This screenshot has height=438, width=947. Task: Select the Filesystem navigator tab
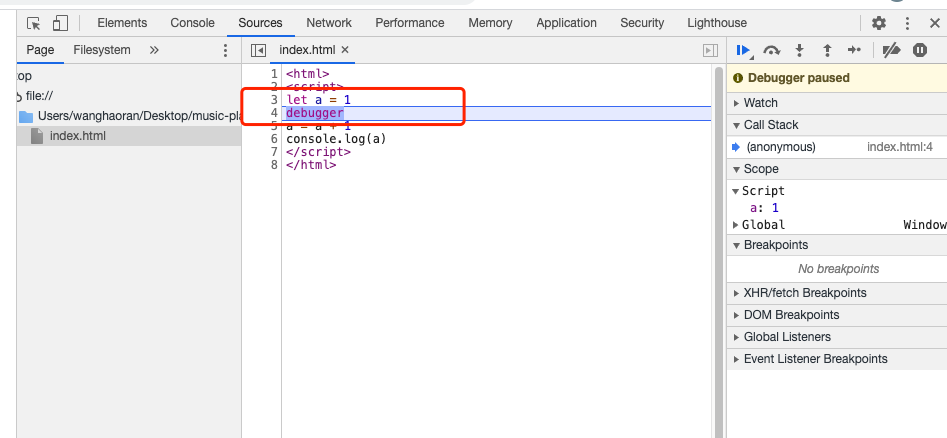coord(101,50)
